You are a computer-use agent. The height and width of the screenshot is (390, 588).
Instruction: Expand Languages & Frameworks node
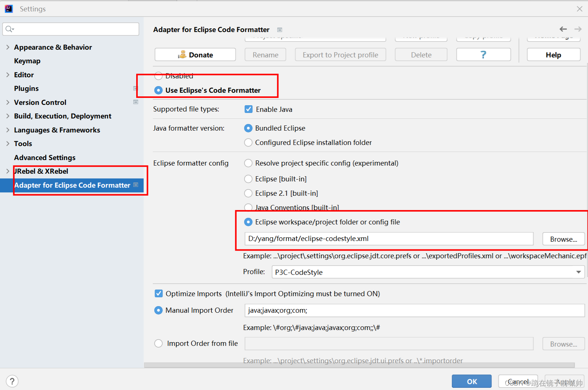[x=8, y=130]
